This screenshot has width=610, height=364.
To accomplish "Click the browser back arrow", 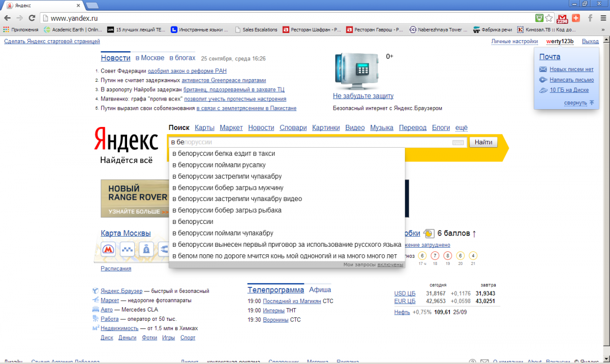I will tap(7, 18).
